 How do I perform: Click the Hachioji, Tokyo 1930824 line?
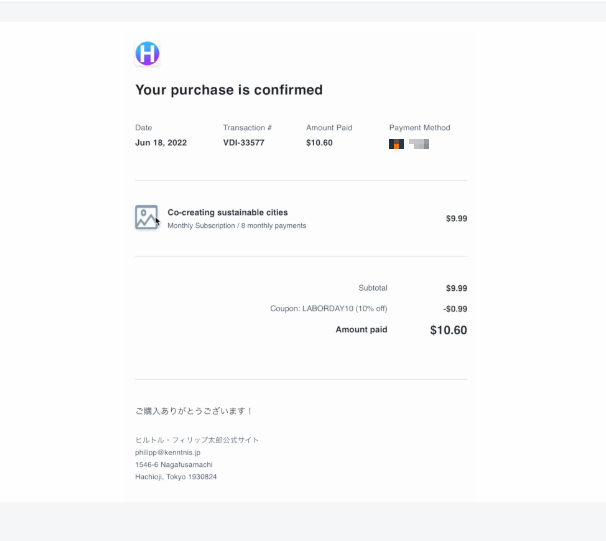pos(176,477)
